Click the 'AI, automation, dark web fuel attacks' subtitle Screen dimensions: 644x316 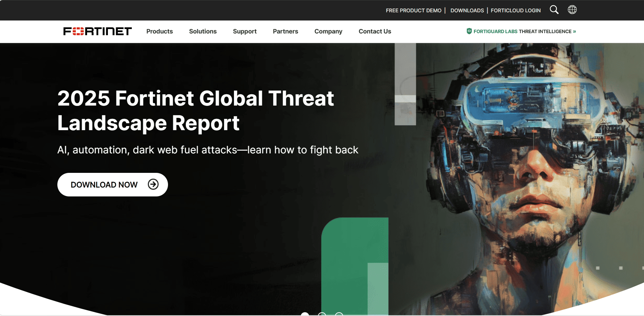point(208,150)
